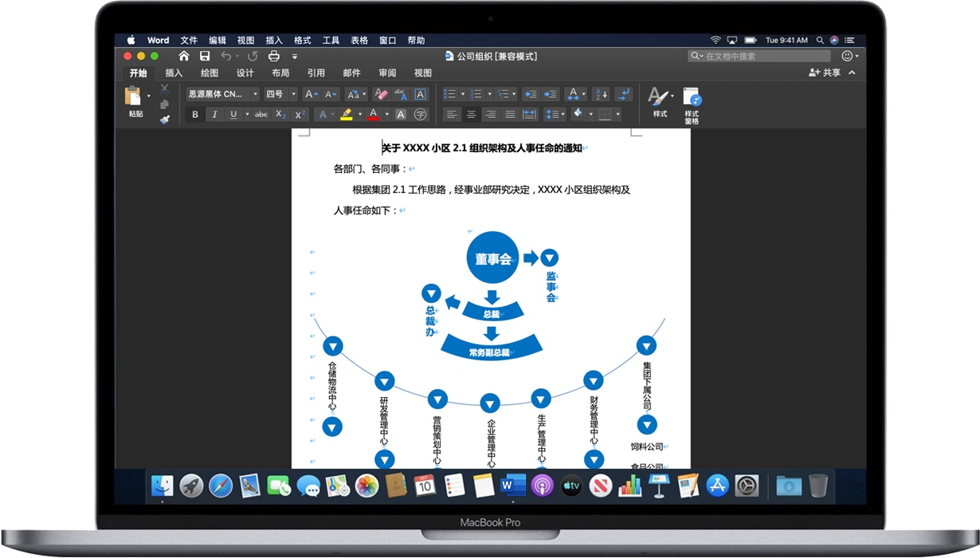
Task: Apply italic formatting
Action: click(214, 113)
